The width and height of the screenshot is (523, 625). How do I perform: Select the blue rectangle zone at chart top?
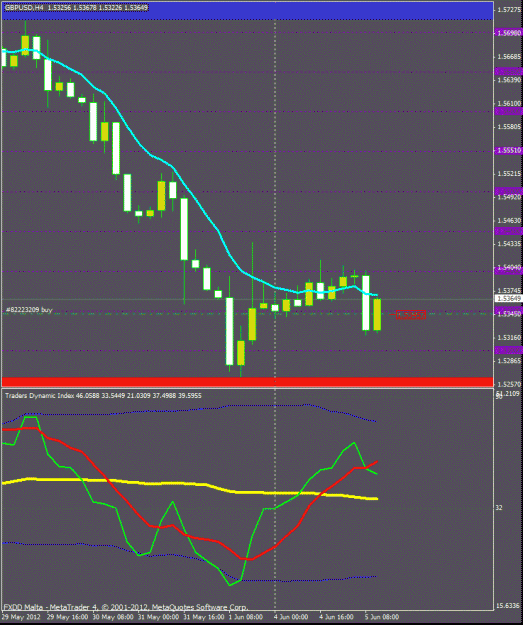click(248, 11)
